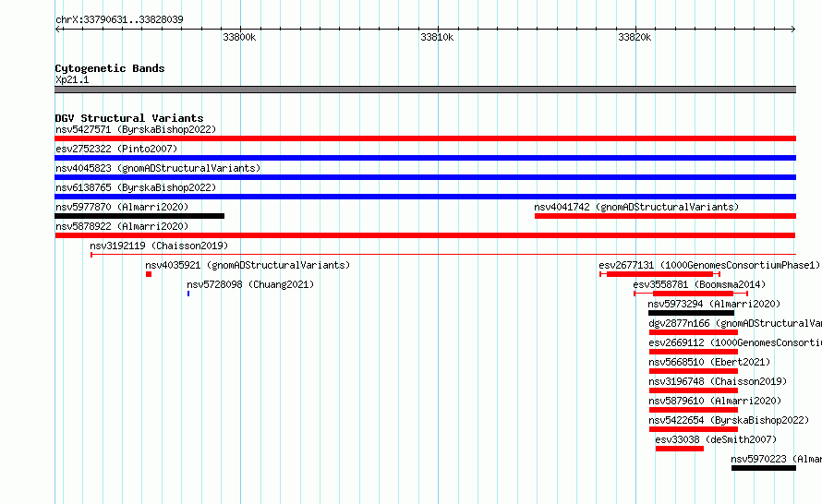Select the blue nsv6138765 variant bar
Image resolution: width=822 pixels, height=504 pixels.
[425, 197]
